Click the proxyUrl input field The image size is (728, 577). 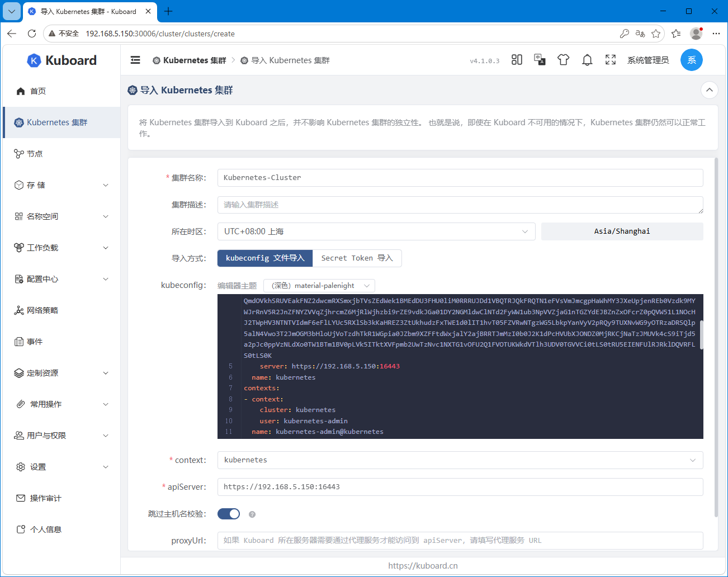click(460, 541)
